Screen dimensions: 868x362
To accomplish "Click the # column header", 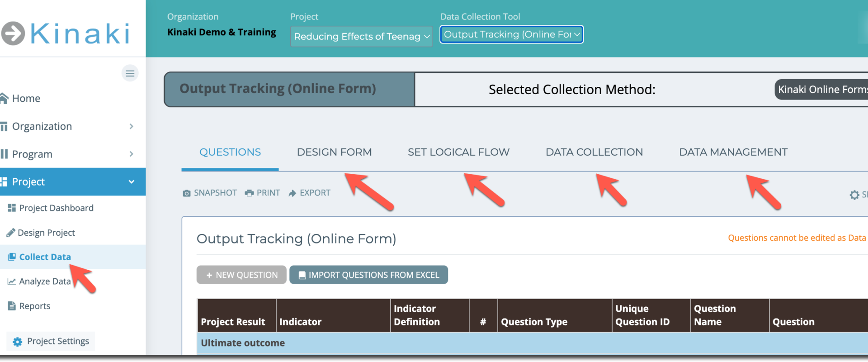I will point(483,315).
